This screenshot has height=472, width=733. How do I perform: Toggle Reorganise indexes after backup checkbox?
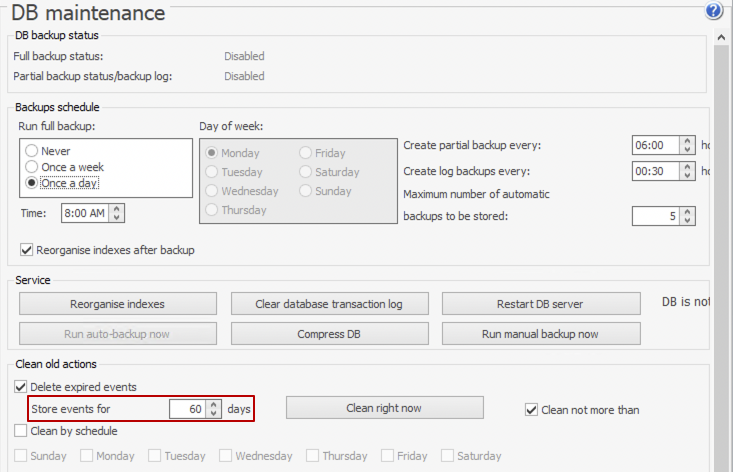26,250
